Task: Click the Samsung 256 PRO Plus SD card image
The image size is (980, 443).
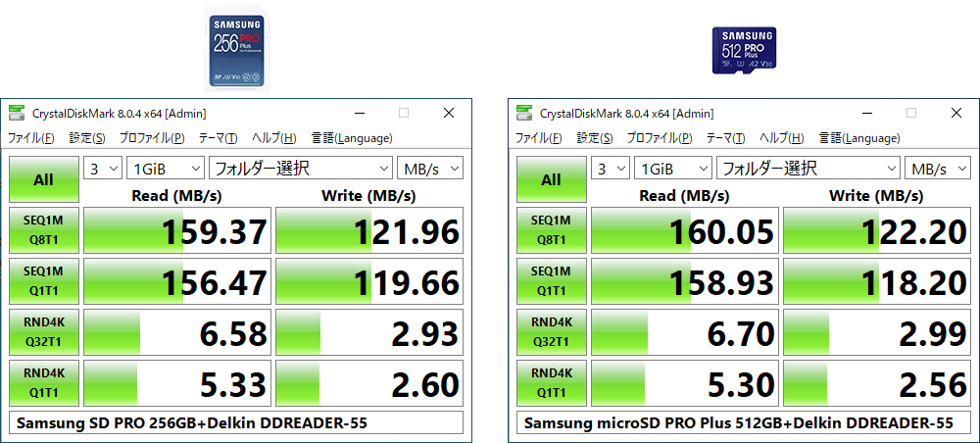Action: tap(237, 49)
